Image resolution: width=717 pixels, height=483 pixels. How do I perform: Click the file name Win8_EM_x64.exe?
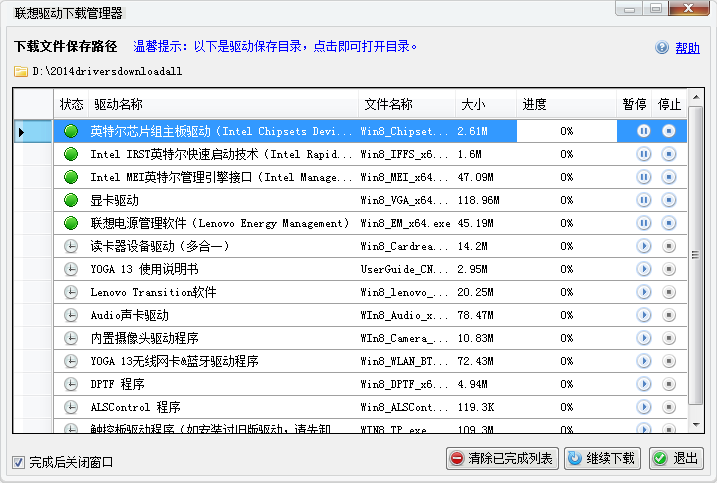[x=405, y=223]
